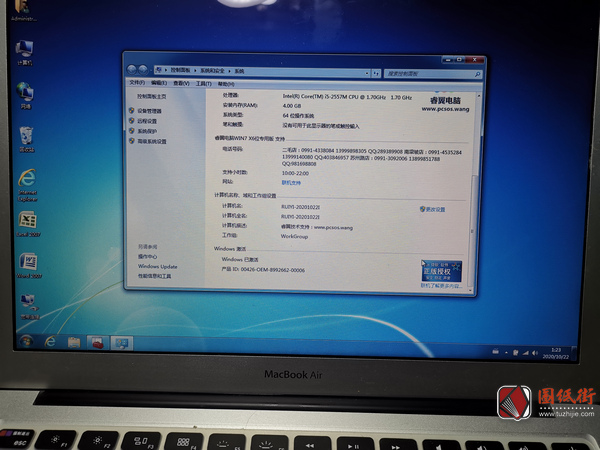600x450 pixels.
Task: Click the network signal tray icon
Action: point(526,353)
